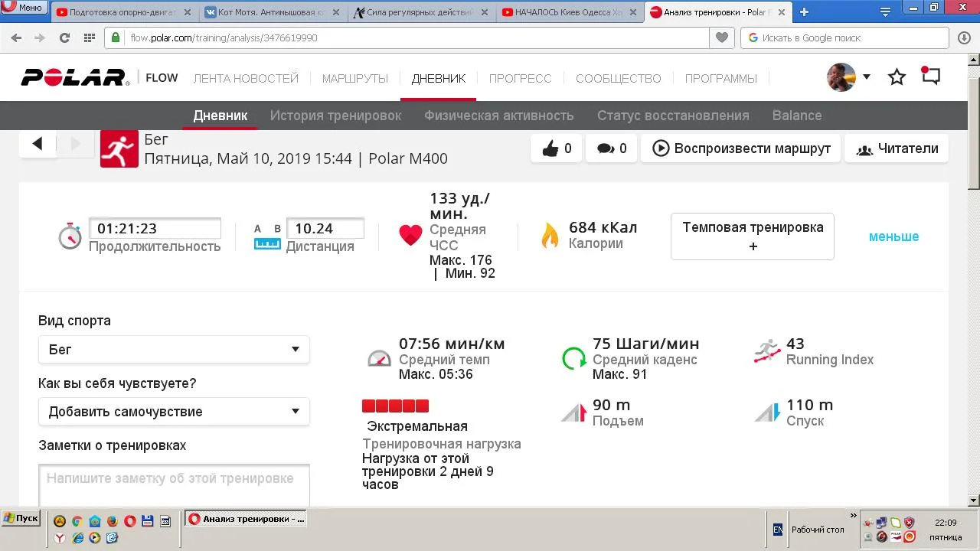980x551 pixels.
Task: Click the меньше link
Action: tap(893, 236)
